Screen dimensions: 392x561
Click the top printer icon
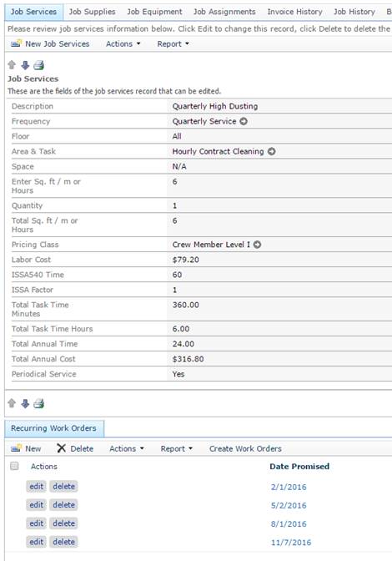38,65
